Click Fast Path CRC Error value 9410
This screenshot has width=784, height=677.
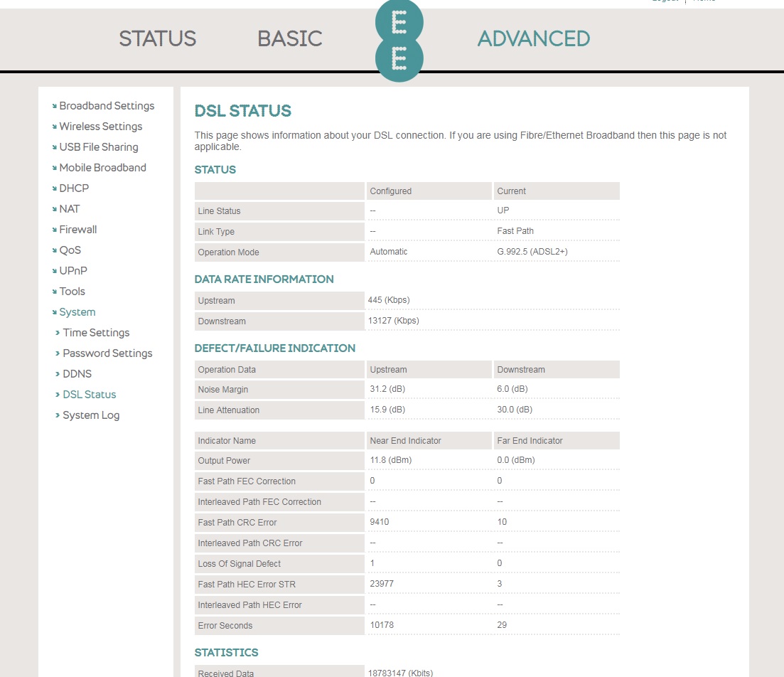[379, 521]
